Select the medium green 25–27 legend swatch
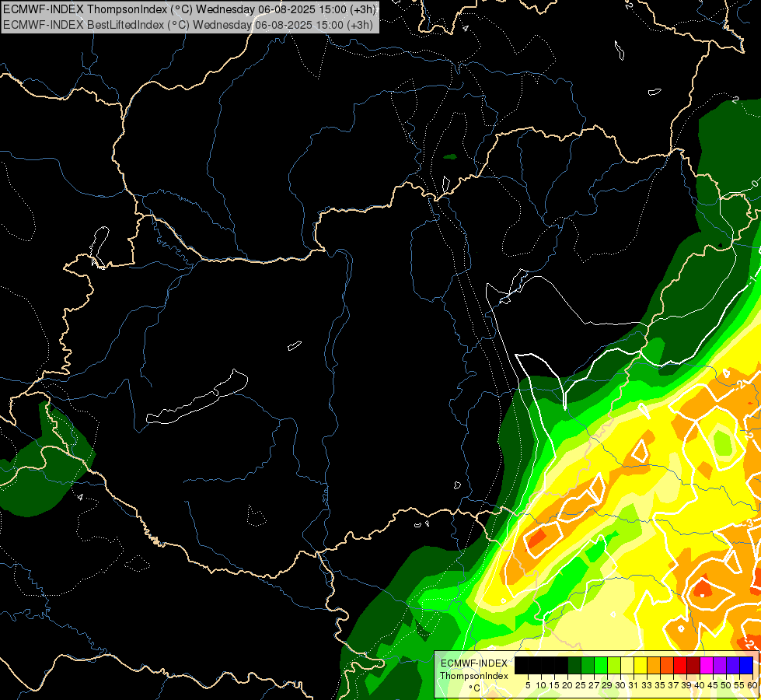Screen dimensions: 761x700 click(588, 665)
